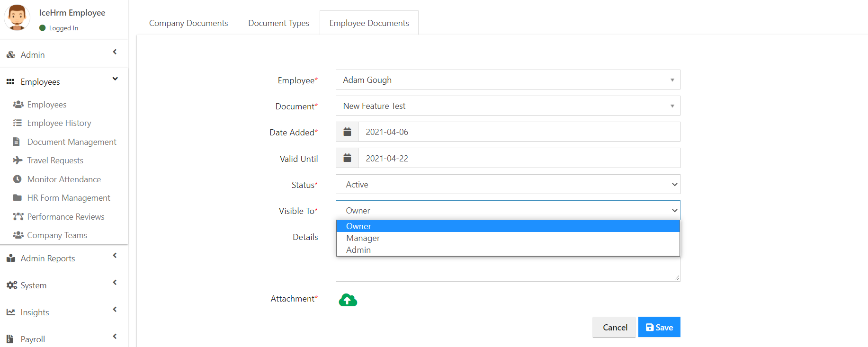Click the Monitor Attendance clock icon
The height and width of the screenshot is (347, 868).
pos(18,179)
